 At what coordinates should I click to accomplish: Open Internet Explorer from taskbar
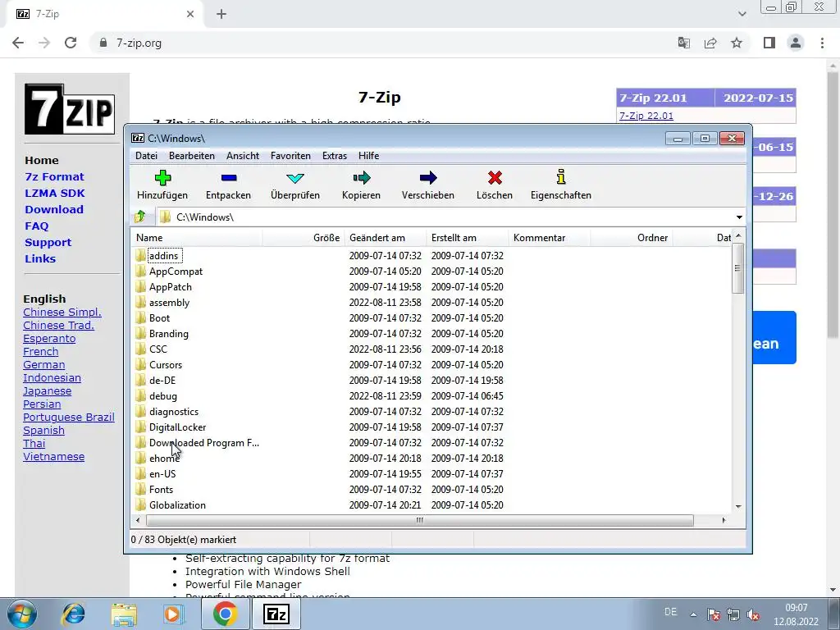tap(73, 614)
